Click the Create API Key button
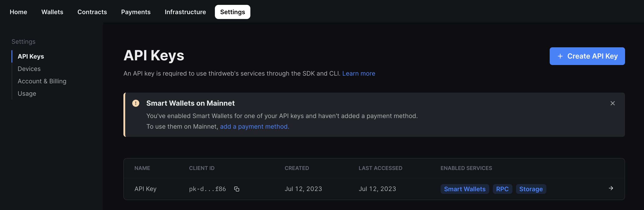 click(x=587, y=56)
